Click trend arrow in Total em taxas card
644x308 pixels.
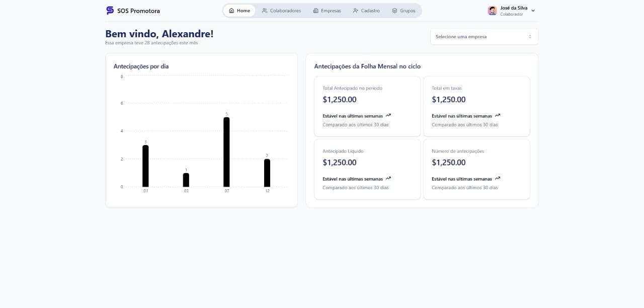pyautogui.click(x=497, y=115)
